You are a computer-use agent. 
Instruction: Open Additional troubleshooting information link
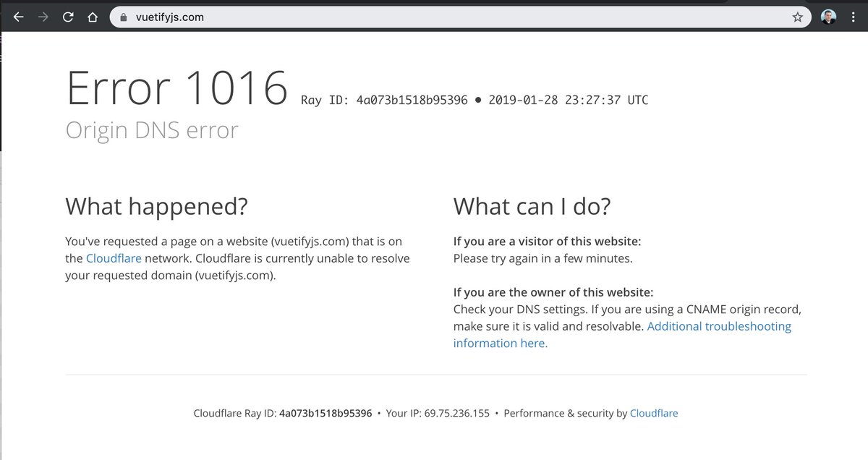pos(622,334)
